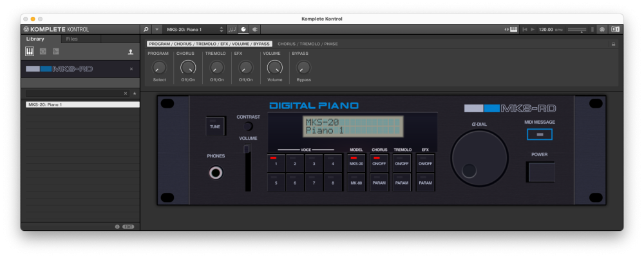Select voice button 8
The width and height of the screenshot is (644, 258).
(x=333, y=183)
